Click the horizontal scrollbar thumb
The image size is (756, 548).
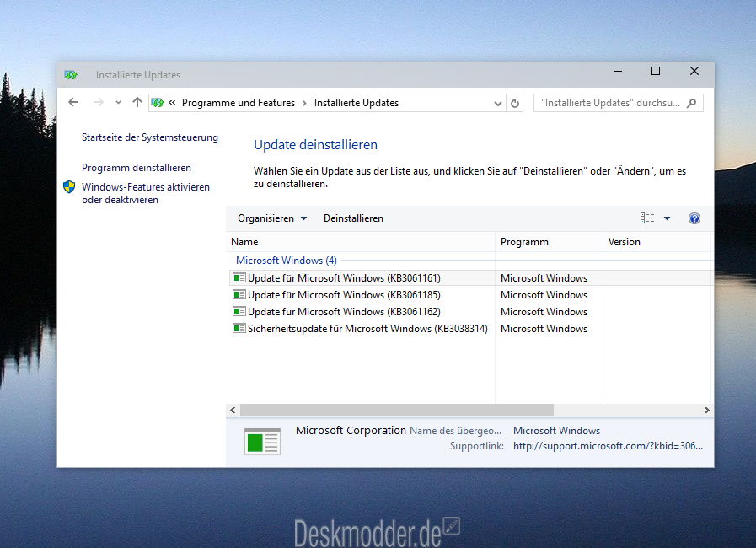pos(397,410)
